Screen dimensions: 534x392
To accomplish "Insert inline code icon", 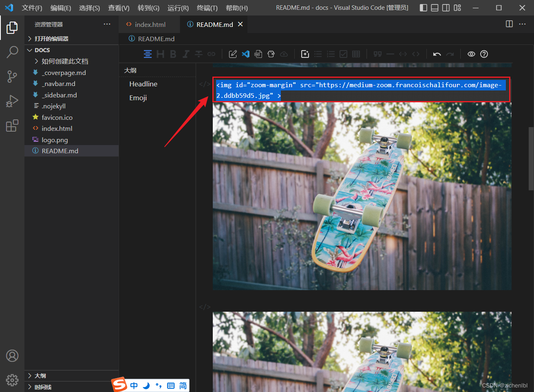I will 403,54.
